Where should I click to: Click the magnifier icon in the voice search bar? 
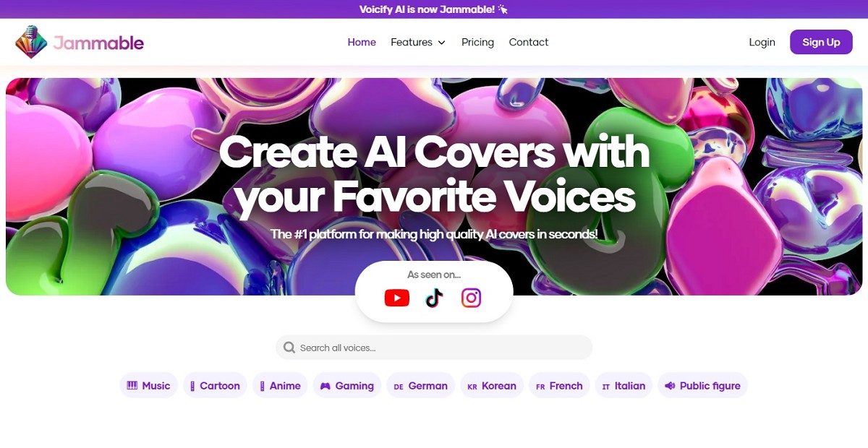point(289,348)
